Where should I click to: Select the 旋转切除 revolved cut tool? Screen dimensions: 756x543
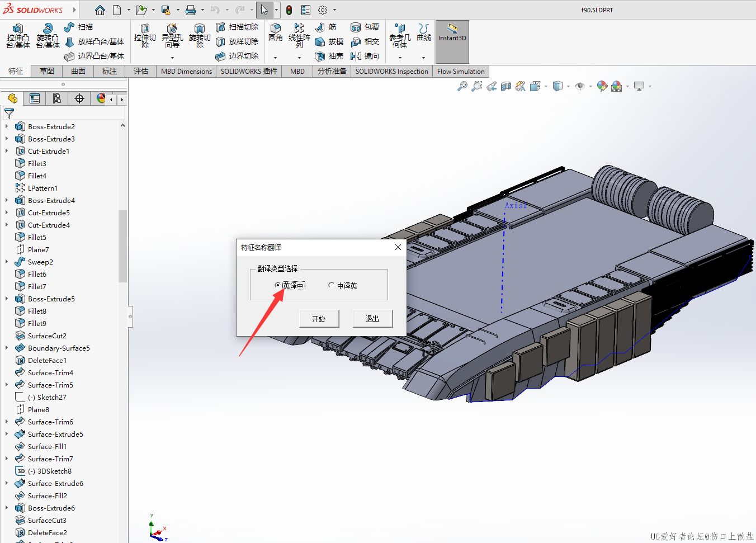pos(200,36)
